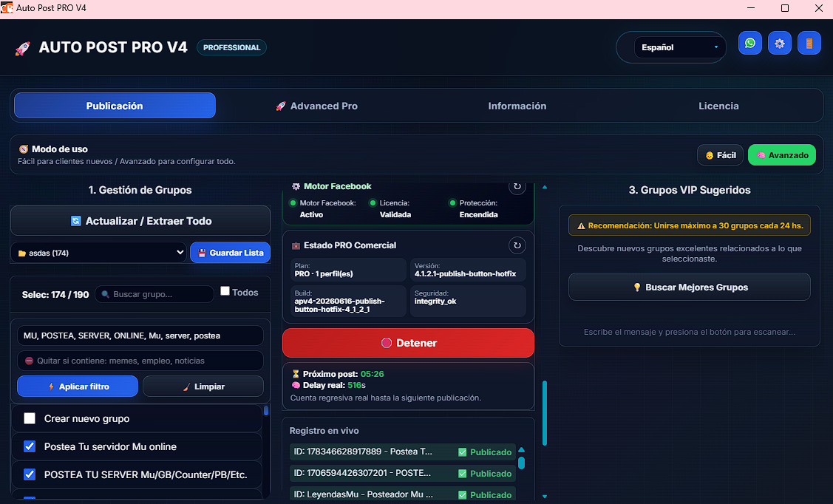The image size is (833, 504).
Task: Click the briefcase icon beside Estado PRO
Action: point(296,245)
